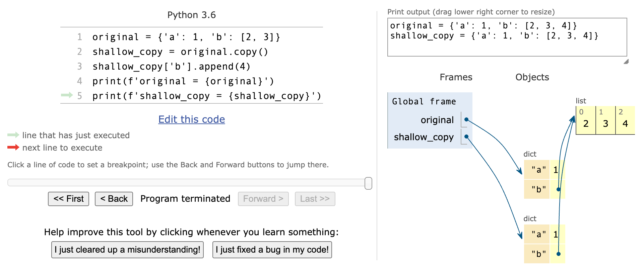This screenshot has height=271, width=644.
Task: Click the print output resize corner grip
Action: coord(626,62)
